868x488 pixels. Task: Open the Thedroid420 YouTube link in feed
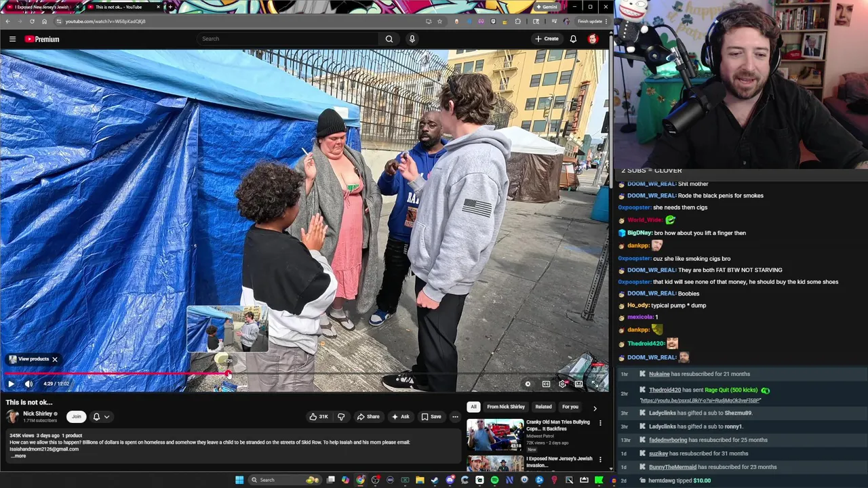pyautogui.click(x=701, y=401)
